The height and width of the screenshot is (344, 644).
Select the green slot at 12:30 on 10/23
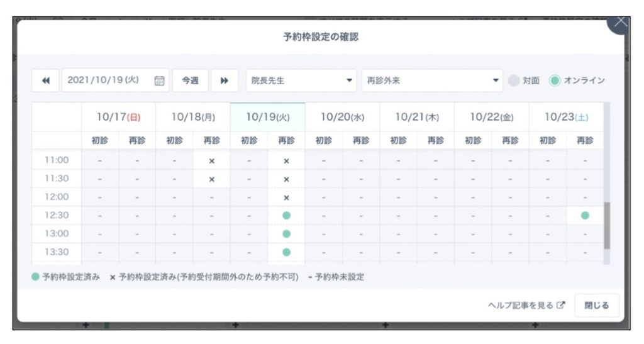click(x=585, y=215)
